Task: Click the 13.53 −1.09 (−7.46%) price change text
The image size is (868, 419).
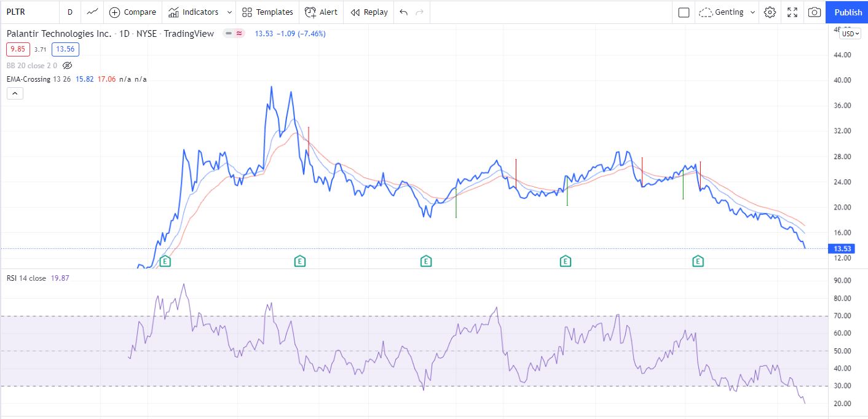Action: (290, 34)
